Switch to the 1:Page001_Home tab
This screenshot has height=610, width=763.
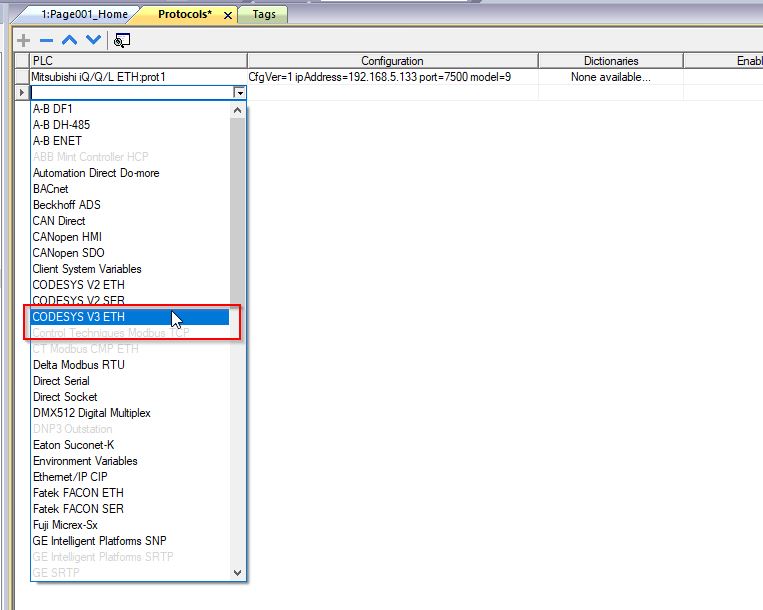pyautogui.click(x=84, y=15)
